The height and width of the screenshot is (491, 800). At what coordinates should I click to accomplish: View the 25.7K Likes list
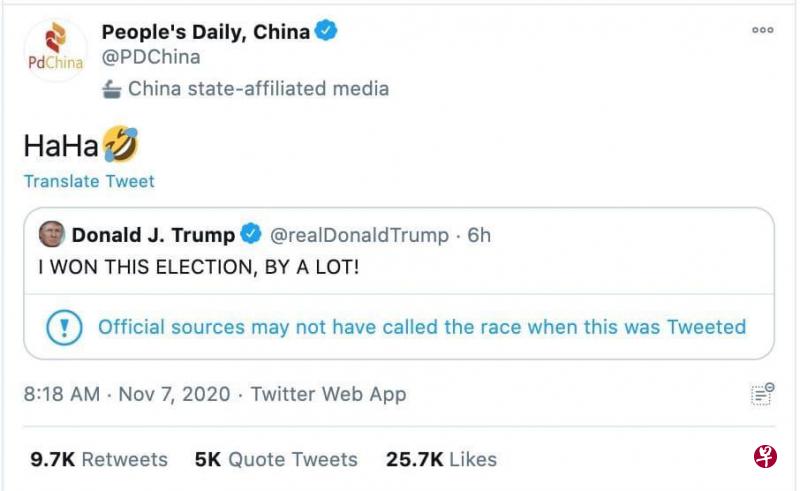(x=441, y=459)
